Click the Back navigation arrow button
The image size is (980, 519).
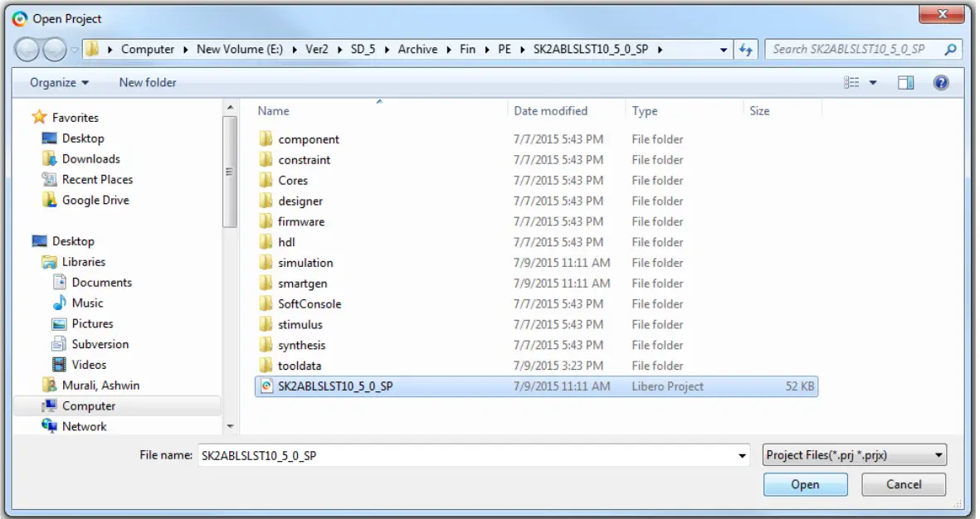27,50
